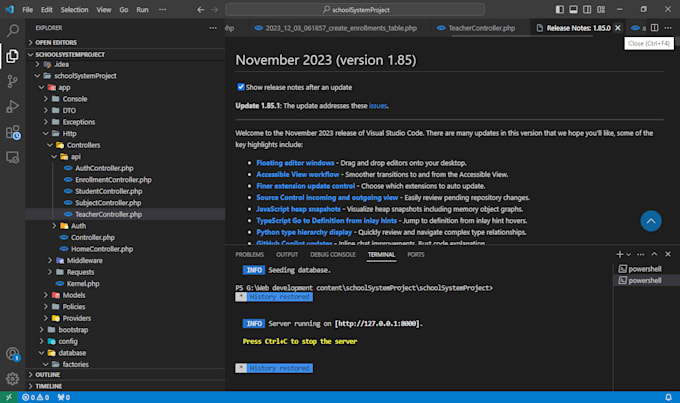
Task: Open the Source Control view
Action: point(13,81)
